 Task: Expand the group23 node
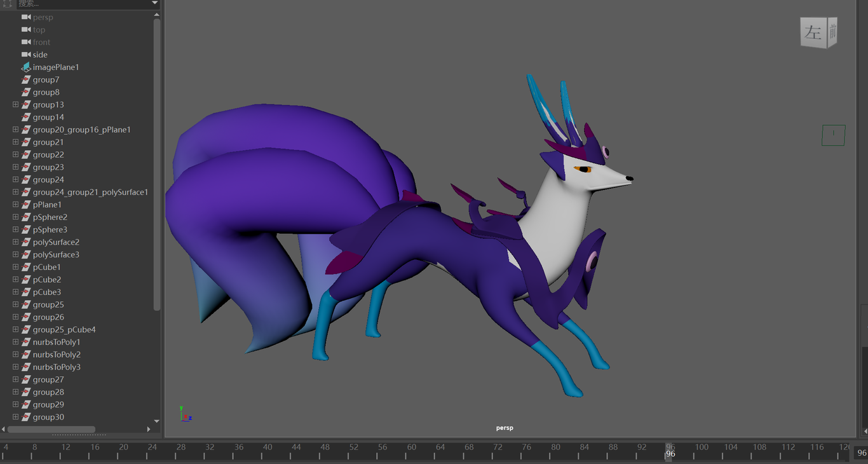tap(15, 167)
